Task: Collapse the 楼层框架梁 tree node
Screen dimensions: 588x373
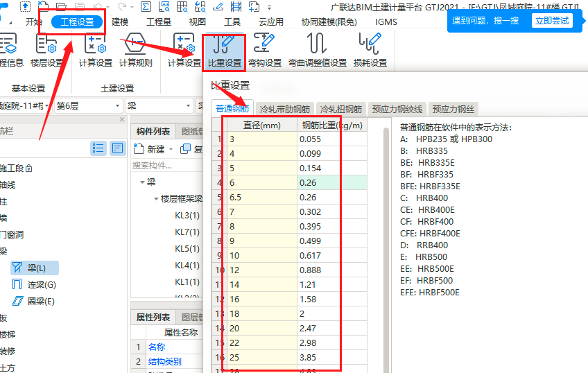Action: click(x=156, y=199)
